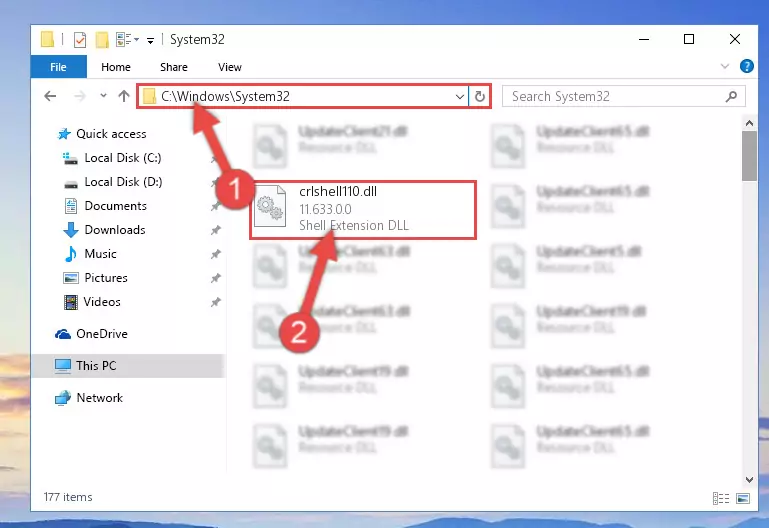Click the Documents page icon
Viewport: 769px width, 528px height.
pyautogui.click(x=71, y=206)
